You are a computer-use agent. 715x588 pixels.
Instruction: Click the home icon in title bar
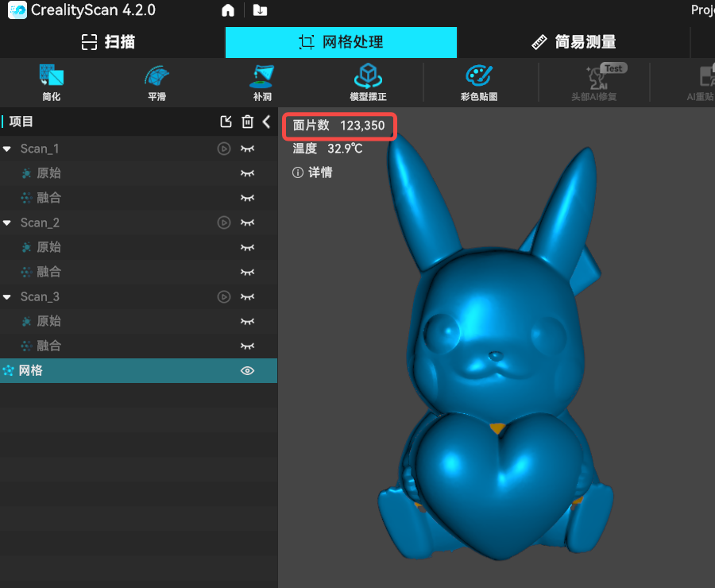[x=228, y=10]
